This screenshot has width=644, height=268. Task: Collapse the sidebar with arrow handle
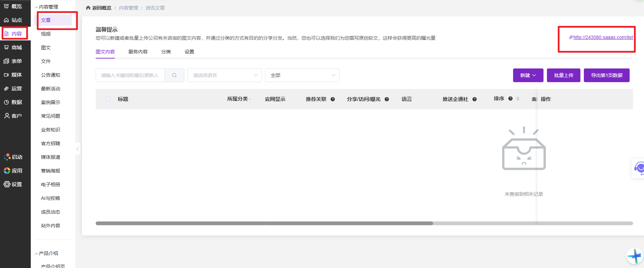pyautogui.click(x=78, y=149)
